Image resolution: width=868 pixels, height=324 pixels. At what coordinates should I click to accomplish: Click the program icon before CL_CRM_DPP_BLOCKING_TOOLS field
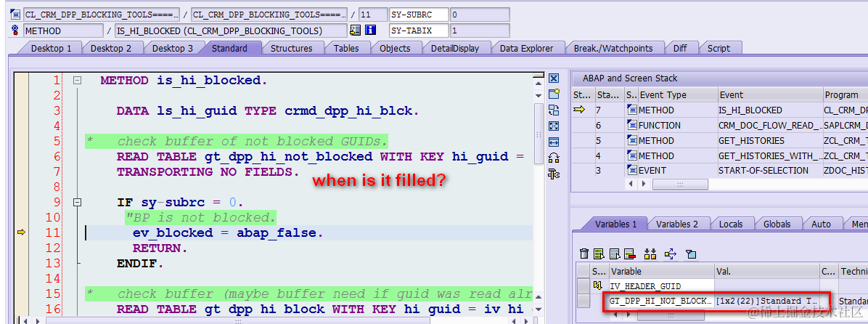[x=15, y=15]
